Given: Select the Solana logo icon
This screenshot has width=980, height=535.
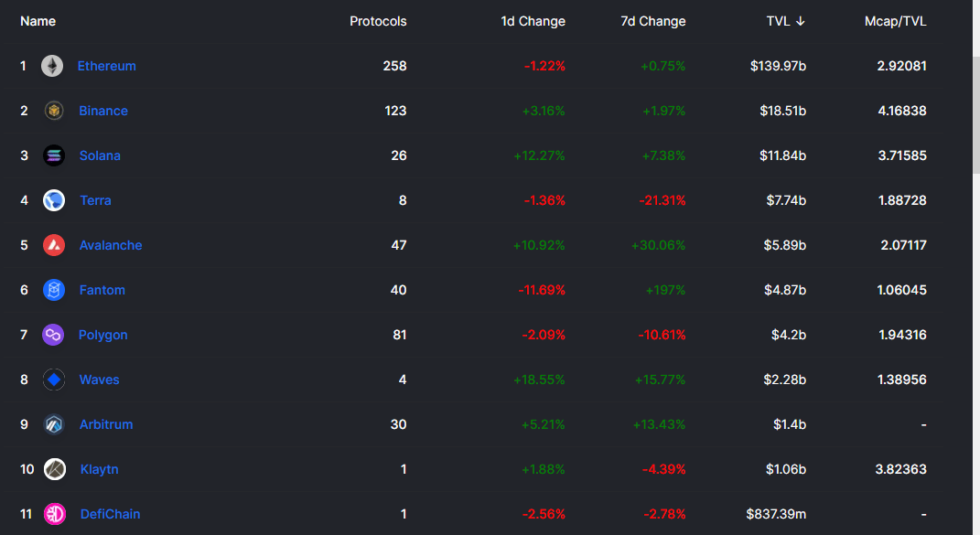Looking at the screenshot, I should pos(54,155).
